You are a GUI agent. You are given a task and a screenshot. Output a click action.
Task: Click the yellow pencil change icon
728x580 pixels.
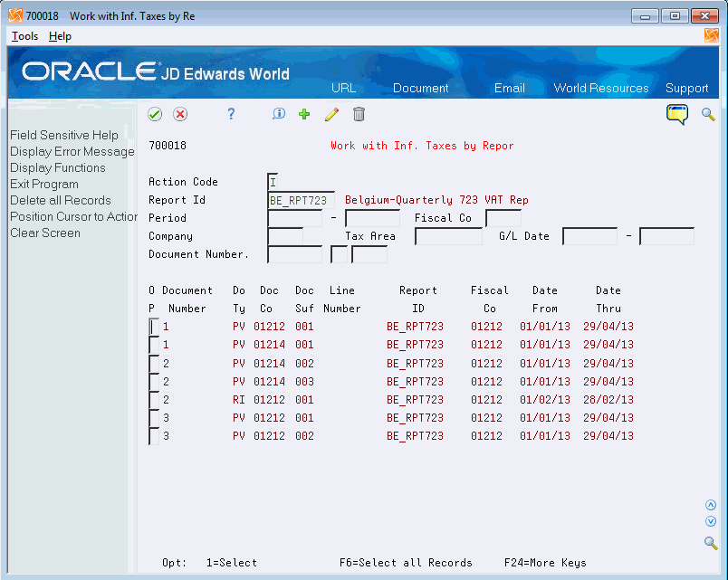[x=331, y=114]
